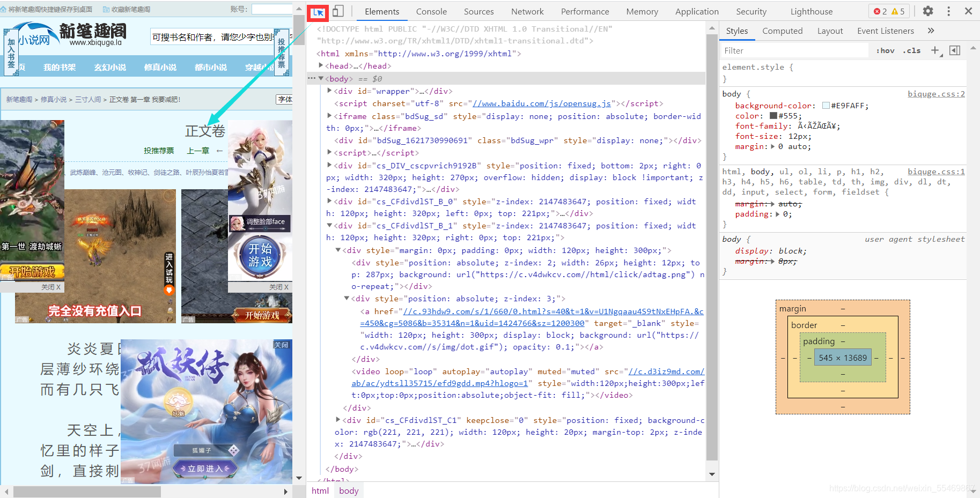Open DevTools settings gear

pyautogui.click(x=928, y=11)
